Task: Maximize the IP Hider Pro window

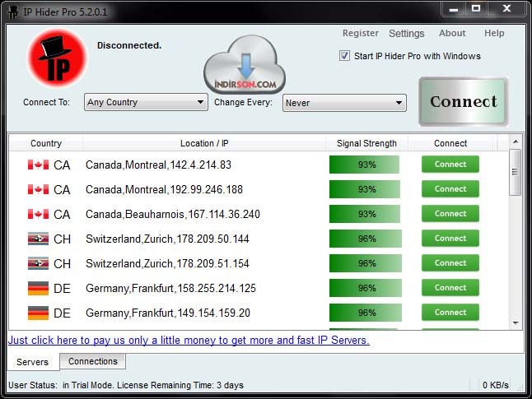Action: pos(476,9)
